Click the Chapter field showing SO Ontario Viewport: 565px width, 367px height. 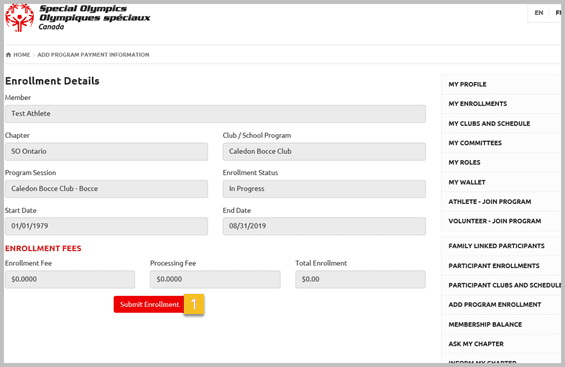[106, 152]
